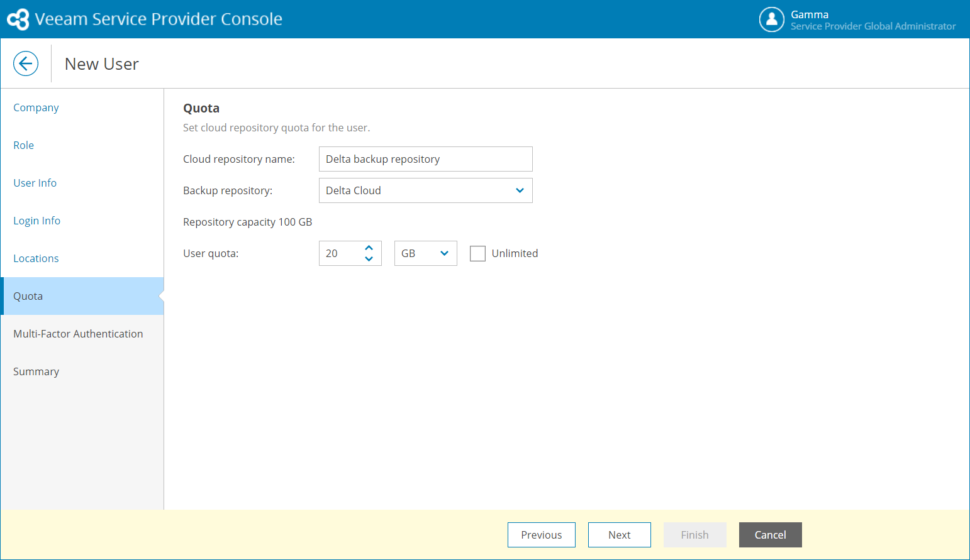Focus the Cloud repository name field
The image size is (970, 560).
pyautogui.click(x=426, y=159)
